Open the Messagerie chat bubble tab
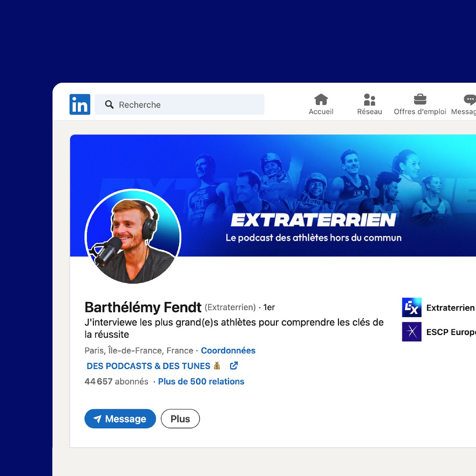The width and height of the screenshot is (476, 476). click(464, 104)
